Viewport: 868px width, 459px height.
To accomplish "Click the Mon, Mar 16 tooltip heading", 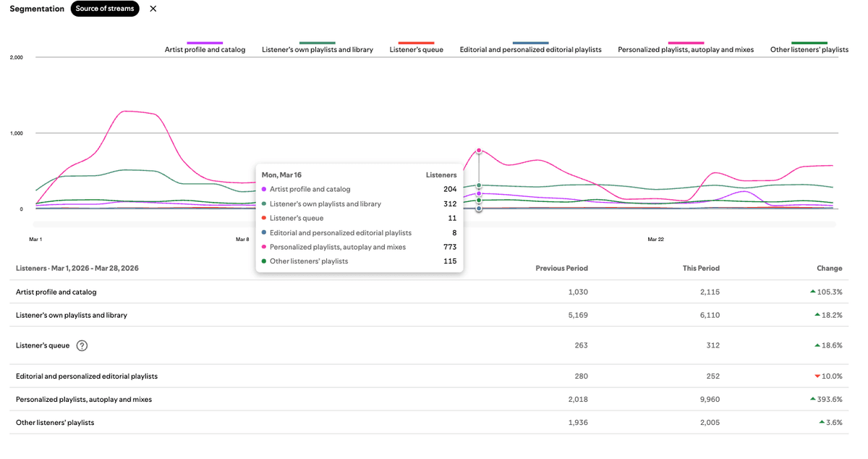I will tap(282, 175).
